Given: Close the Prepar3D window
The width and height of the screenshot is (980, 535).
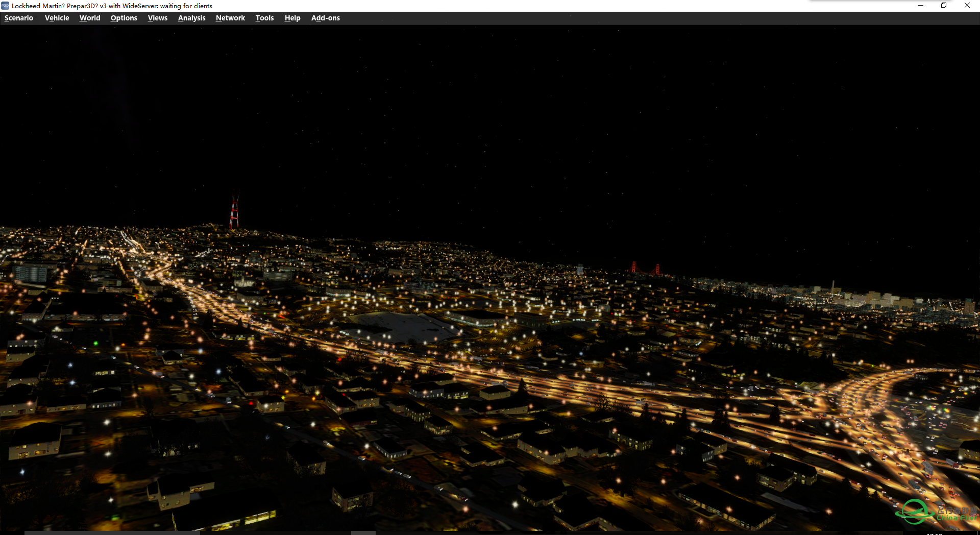Looking at the screenshot, I should (x=967, y=6).
